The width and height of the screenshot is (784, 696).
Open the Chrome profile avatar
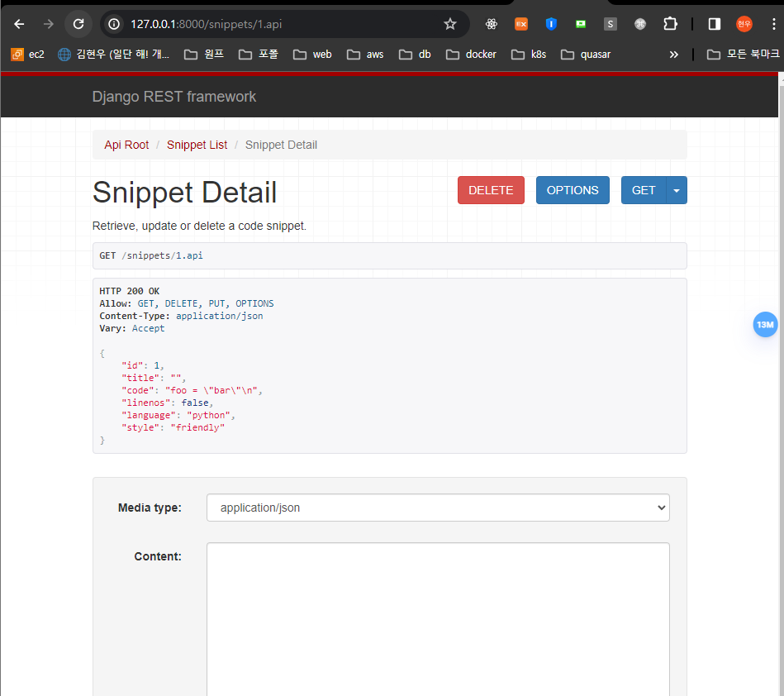[744, 24]
